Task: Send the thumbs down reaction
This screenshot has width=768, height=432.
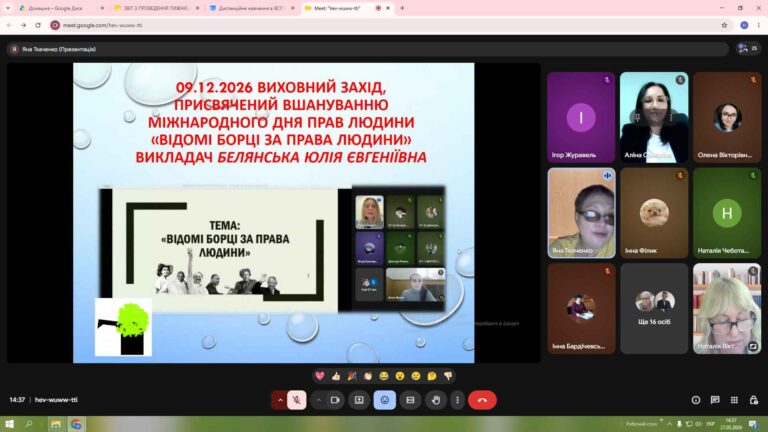Action: [448, 376]
